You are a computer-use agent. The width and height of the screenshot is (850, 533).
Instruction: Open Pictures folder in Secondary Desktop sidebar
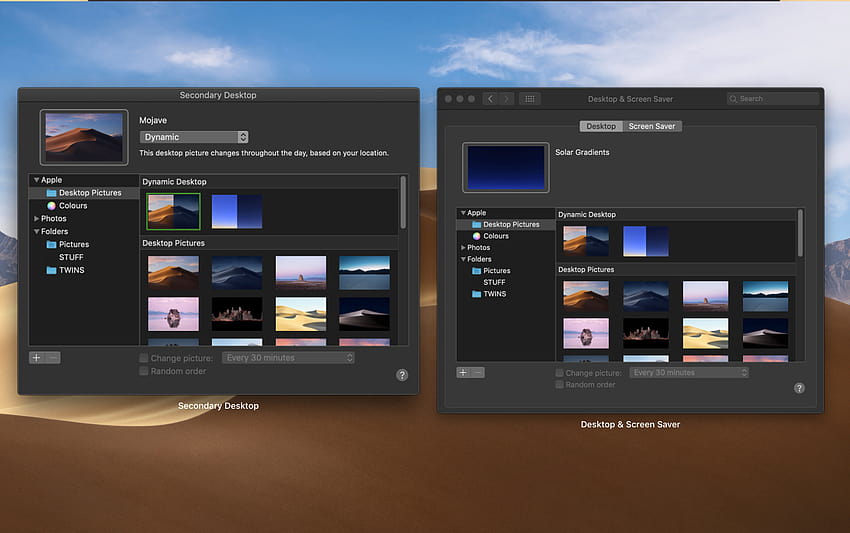click(x=68, y=244)
